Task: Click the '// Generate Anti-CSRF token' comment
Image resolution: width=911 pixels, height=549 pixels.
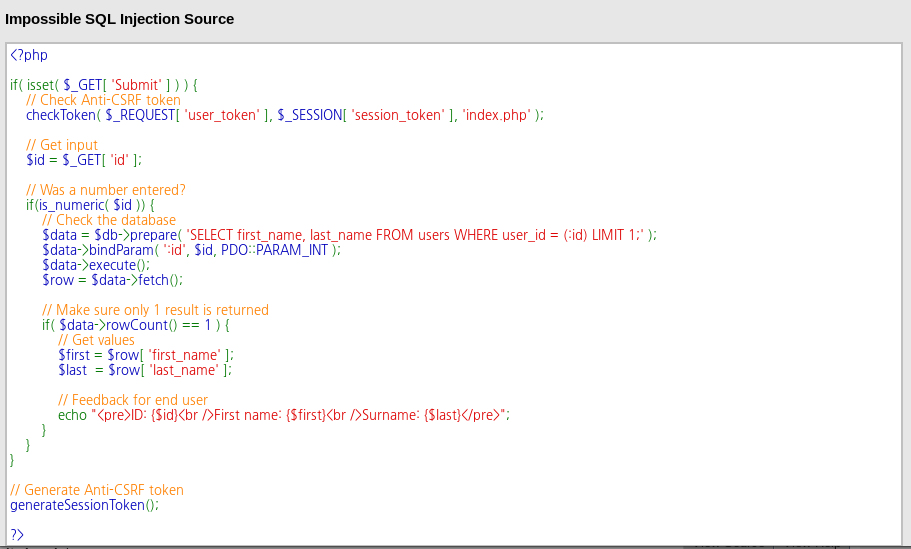Action: pos(97,490)
